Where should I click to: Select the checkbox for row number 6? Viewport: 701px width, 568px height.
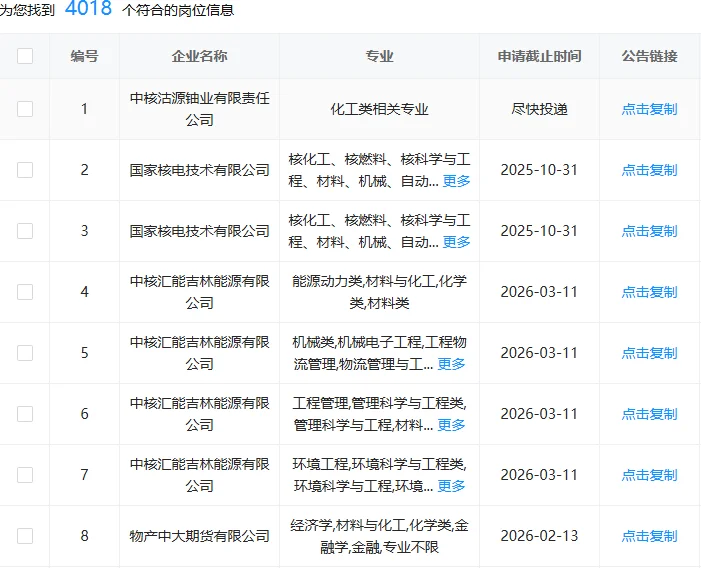tap(25, 414)
